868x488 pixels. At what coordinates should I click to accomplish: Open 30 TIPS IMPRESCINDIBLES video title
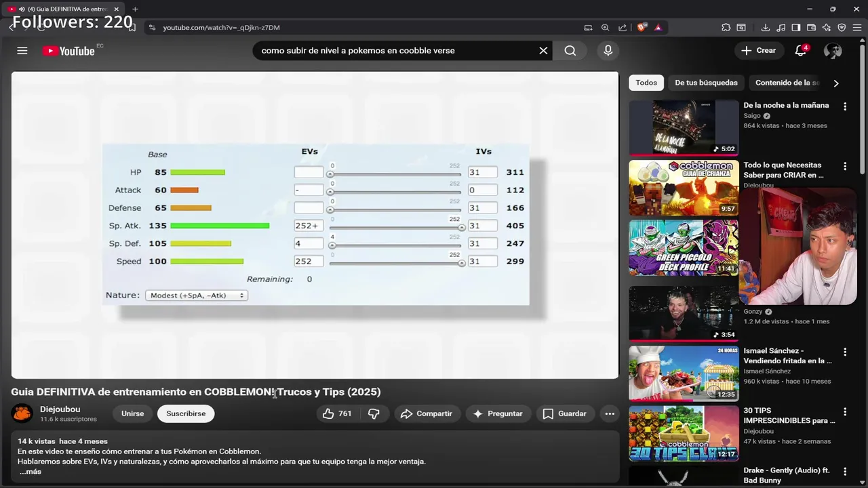[789, 415]
